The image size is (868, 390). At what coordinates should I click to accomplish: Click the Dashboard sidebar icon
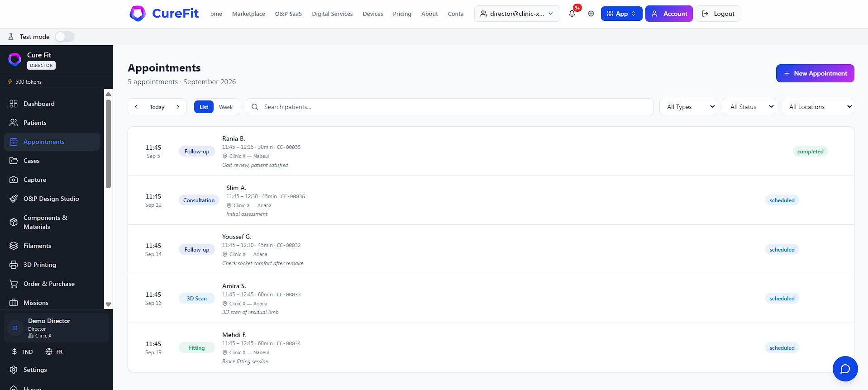point(14,104)
